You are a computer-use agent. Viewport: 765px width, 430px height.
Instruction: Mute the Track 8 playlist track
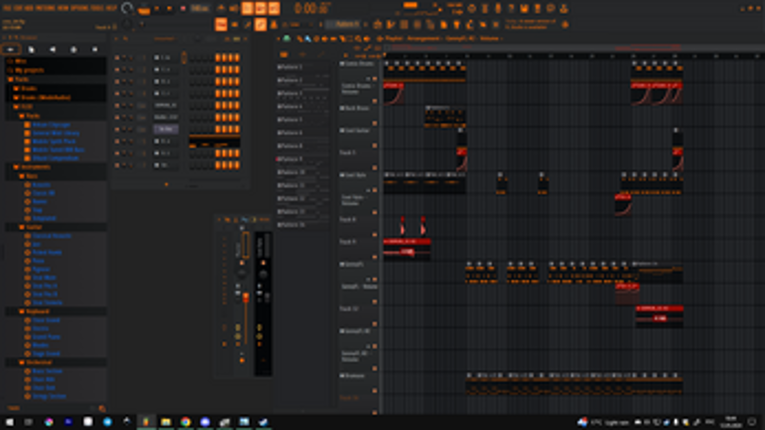[x=375, y=235]
